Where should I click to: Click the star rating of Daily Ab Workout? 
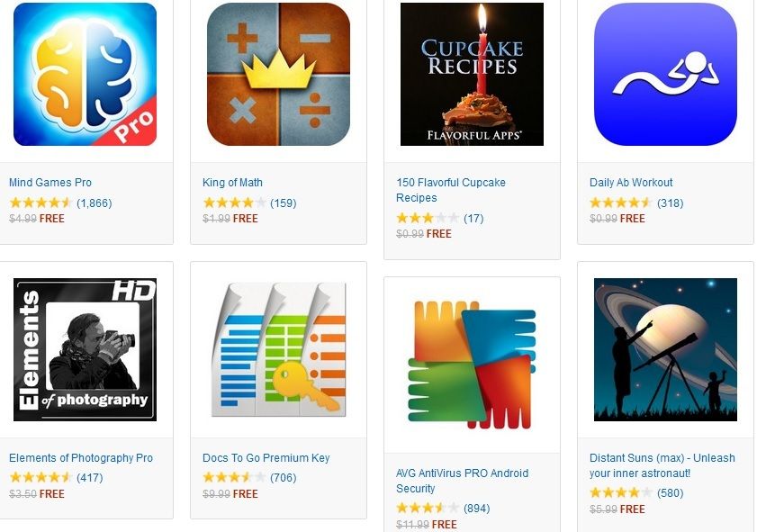tap(621, 203)
